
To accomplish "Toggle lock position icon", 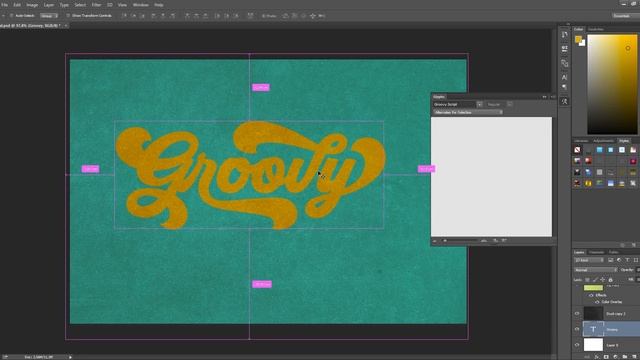I will [603, 280].
